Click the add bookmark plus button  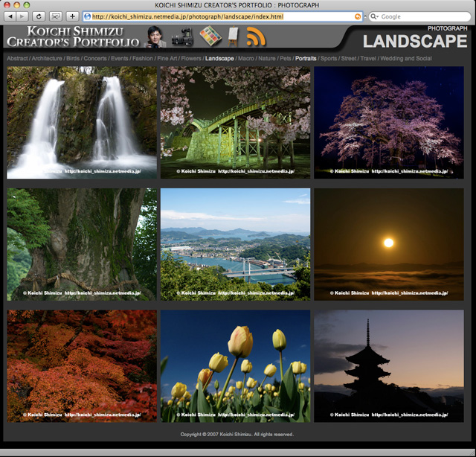(72, 16)
